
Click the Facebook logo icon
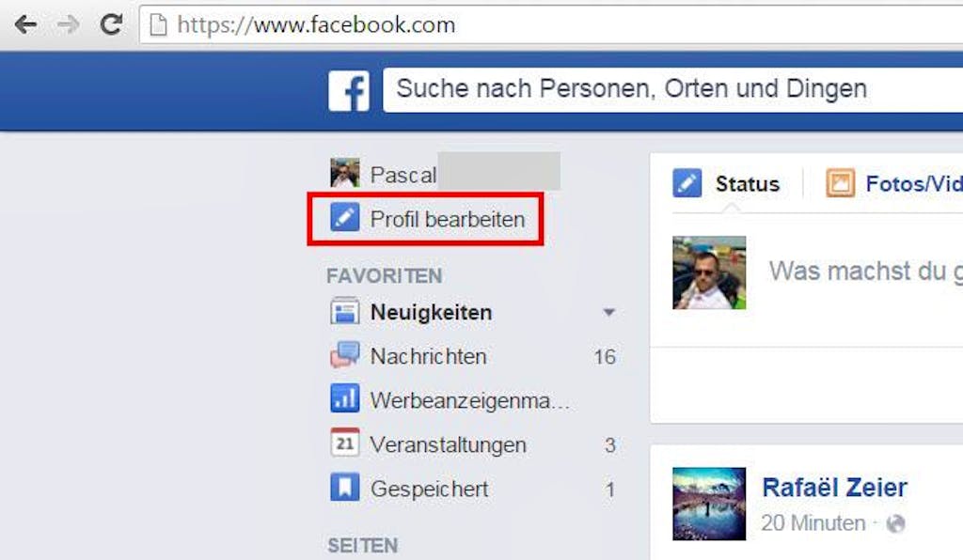pyautogui.click(x=349, y=91)
